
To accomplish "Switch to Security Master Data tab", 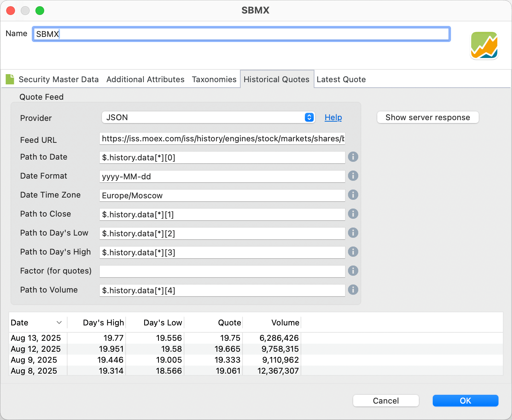I will pyautogui.click(x=58, y=79).
